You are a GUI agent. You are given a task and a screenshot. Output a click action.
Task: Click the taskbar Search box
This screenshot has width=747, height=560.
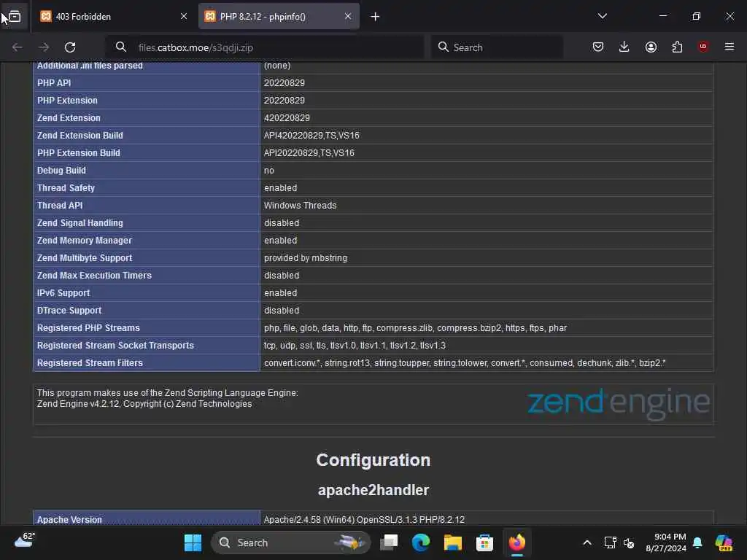290,542
